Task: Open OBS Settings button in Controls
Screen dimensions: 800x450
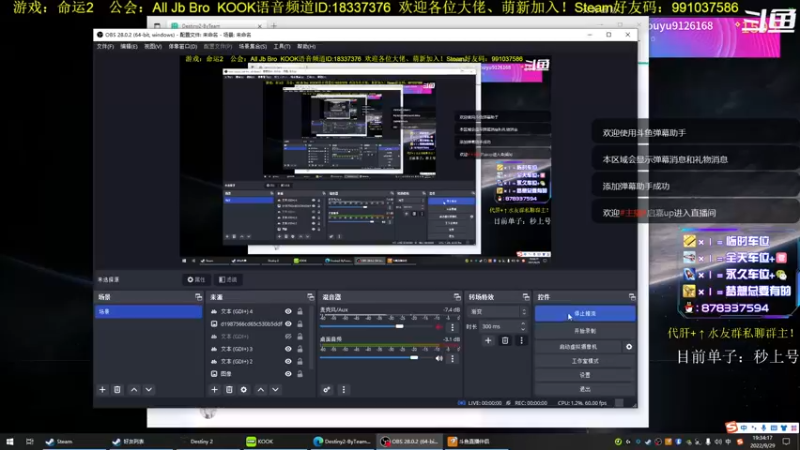Action: [585, 375]
